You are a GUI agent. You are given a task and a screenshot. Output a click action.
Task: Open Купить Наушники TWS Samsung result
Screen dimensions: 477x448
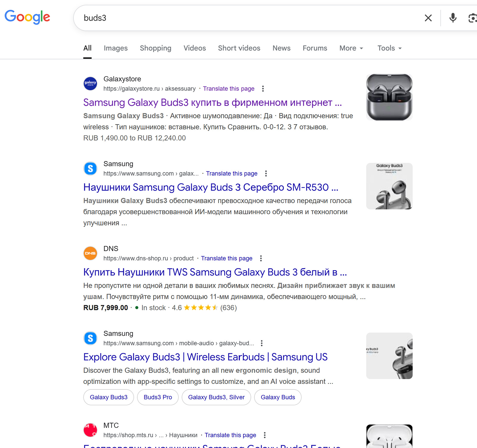click(215, 272)
